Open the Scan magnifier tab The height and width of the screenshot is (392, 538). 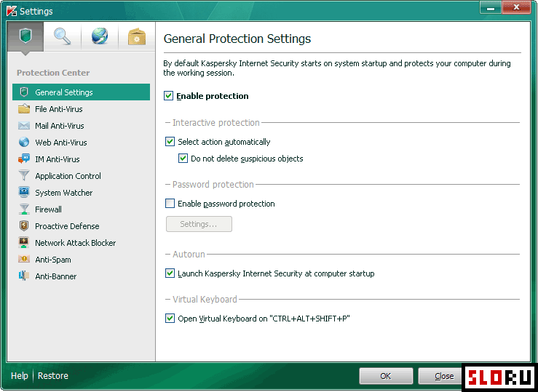click(x=63, y=36)
